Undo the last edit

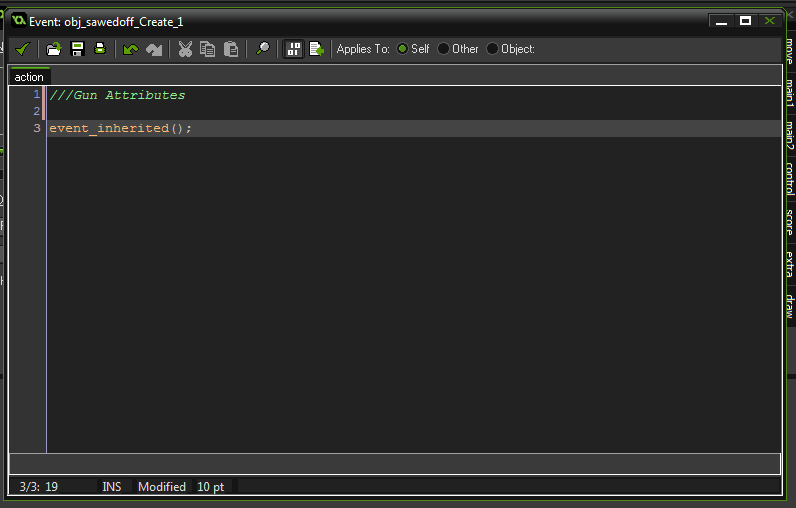pos(130,49)
